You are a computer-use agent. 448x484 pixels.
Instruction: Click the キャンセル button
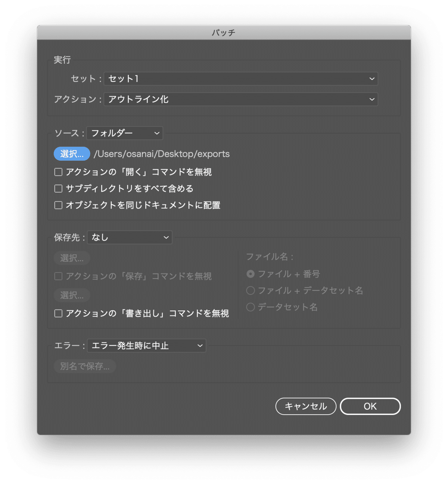tap(305, 406)
